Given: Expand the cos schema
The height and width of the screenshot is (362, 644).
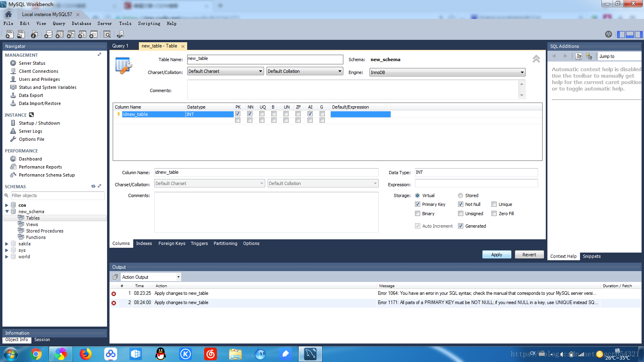Looking at the screenshot, I should [7, 205].
